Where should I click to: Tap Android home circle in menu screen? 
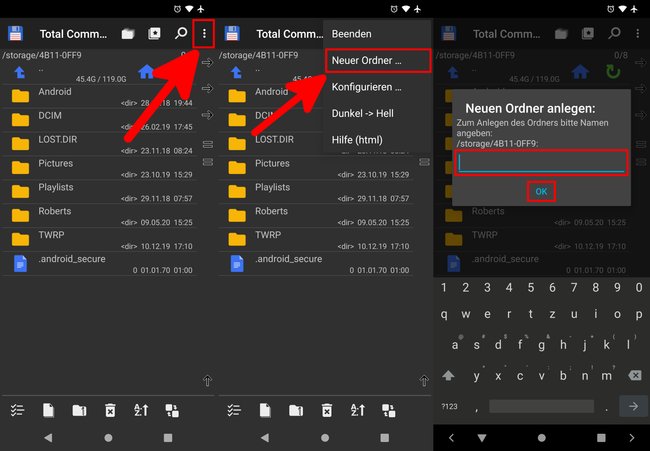point(325,438)
